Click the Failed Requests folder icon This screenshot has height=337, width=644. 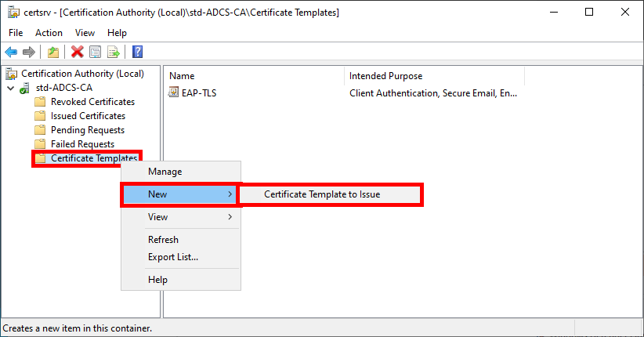point(40,144)
